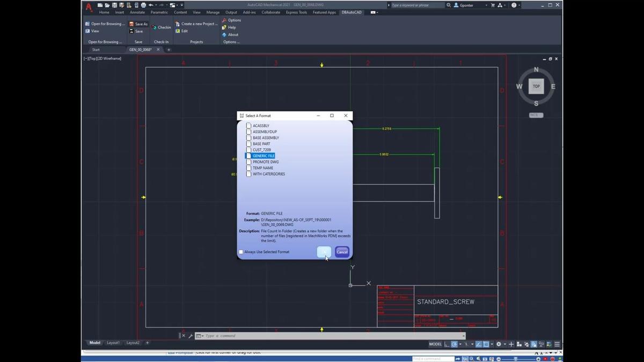Switch to the Annotate ribbon tab
644x362 pixels.
pyautogui.click(x=137, y=12)
